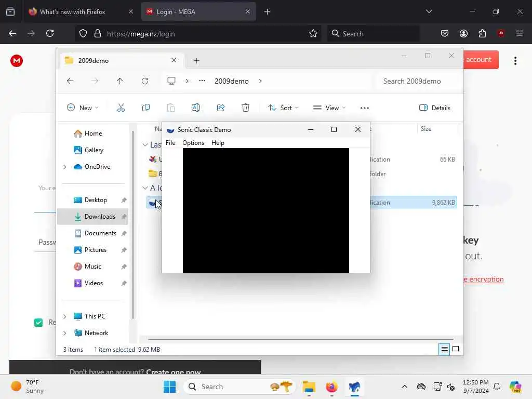Click the Cut scissors icon in Explorer toolbar
Screen dimensions: 532x399
121,108
